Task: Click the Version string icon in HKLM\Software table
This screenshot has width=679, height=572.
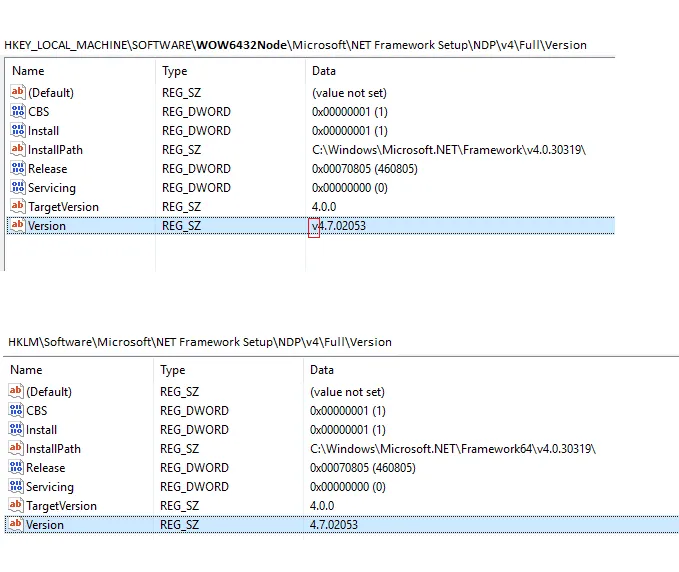Action: tap(16, 524)
